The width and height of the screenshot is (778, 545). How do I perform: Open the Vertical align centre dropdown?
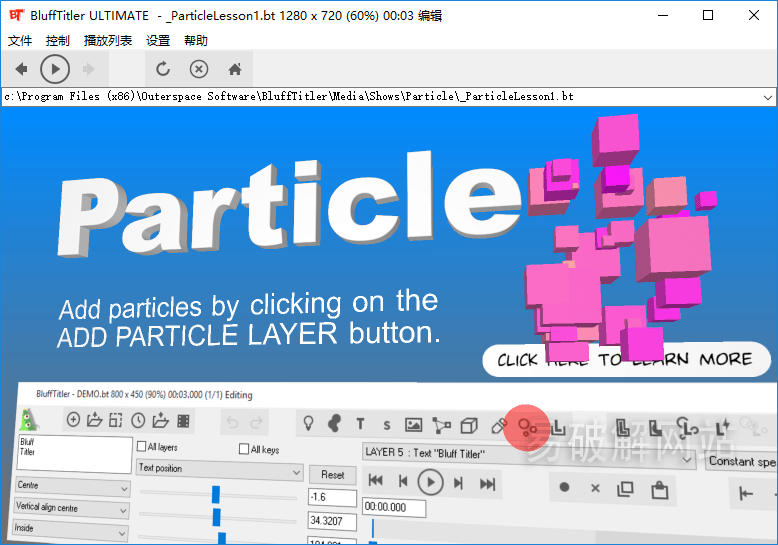71,508
